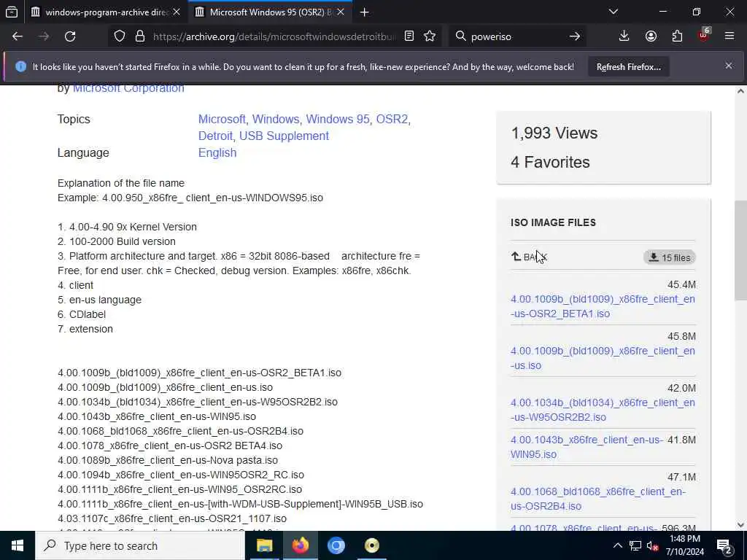Submit search with the arrow beside poweriso

pyautogui.click(x=575, y=36)
